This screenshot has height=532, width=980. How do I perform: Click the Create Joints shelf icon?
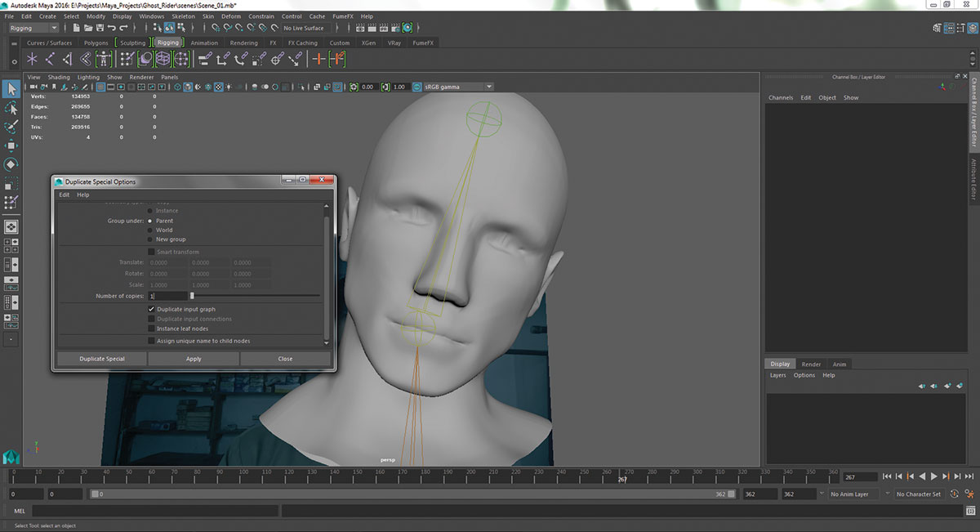click(x=50, y=59)
